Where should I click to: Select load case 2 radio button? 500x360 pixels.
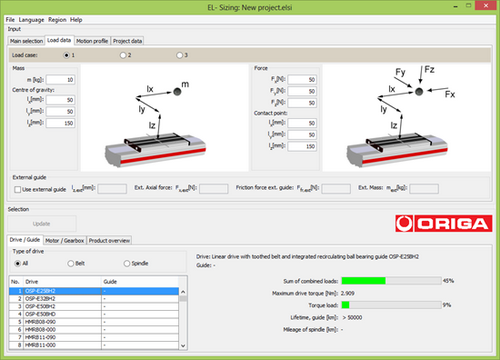point(123,55)
